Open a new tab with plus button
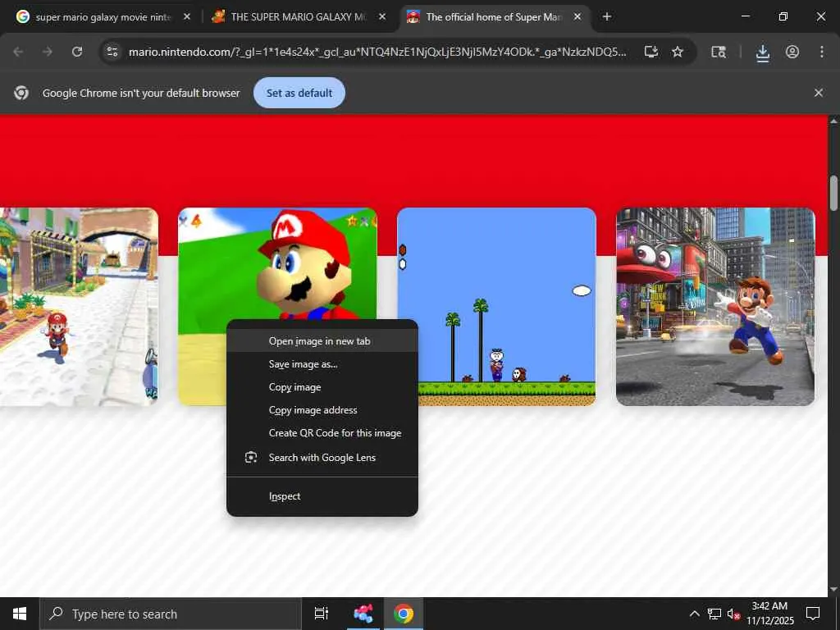 pos(606,17)
